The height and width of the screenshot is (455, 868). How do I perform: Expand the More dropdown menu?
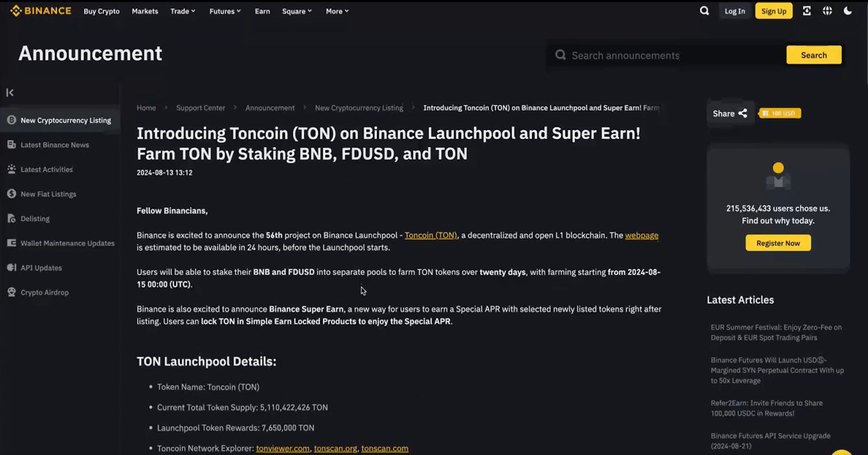(337, 11)
